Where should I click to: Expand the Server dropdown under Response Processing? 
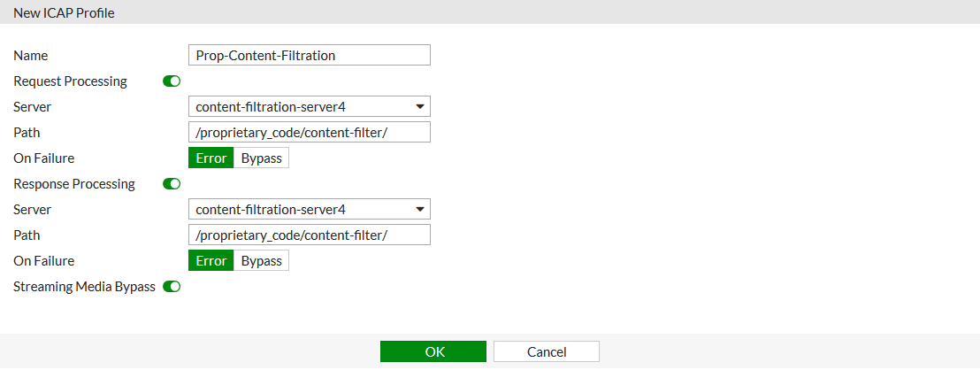310,210
